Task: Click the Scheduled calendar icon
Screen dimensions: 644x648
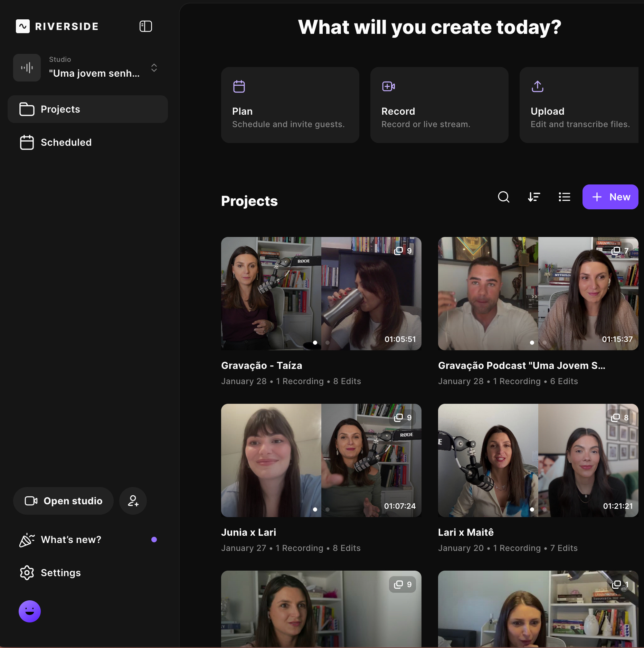Action: coord(27,142)
